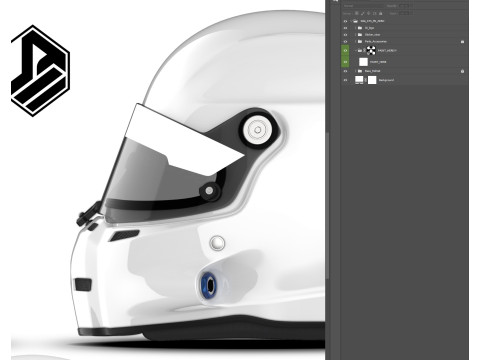The width and height of the screenshot is (480, 360).
Task: Enable lock position icon
Action: point(368,13)
